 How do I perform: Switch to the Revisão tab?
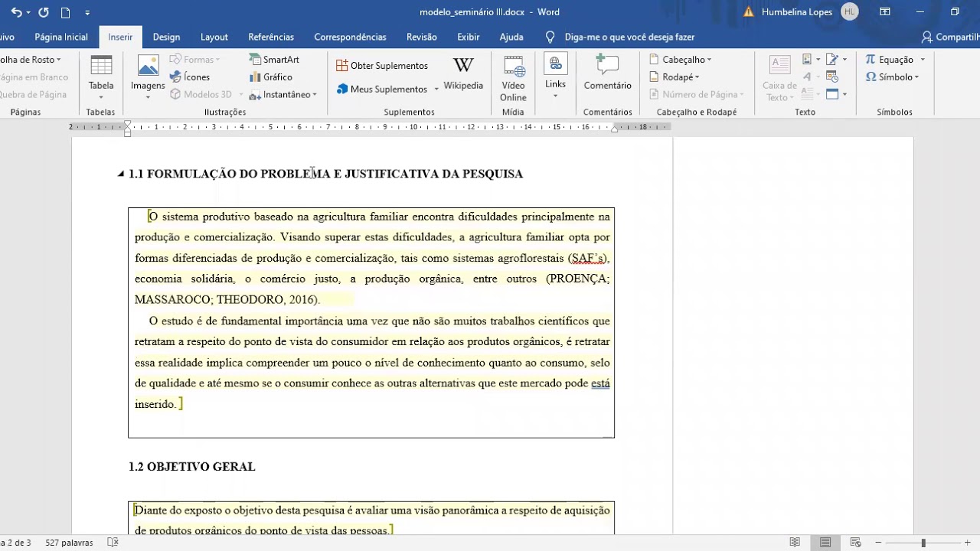point(422,37)
